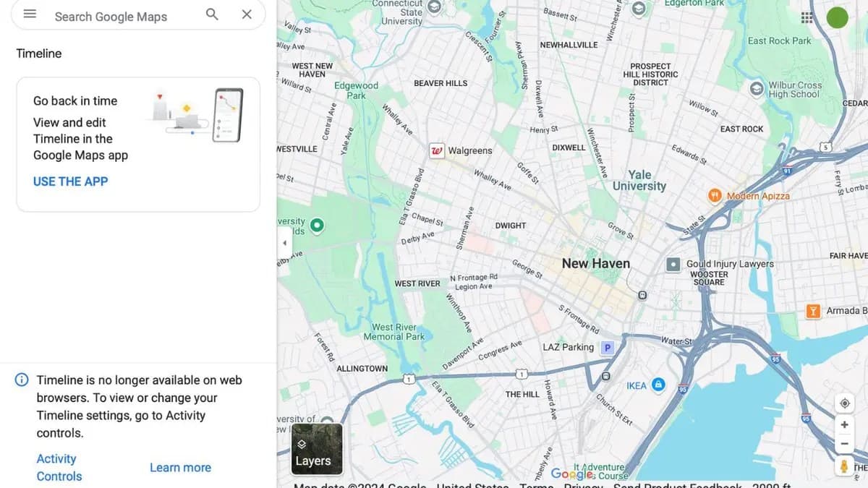Open the main hamburger menu
The width and height of the screenshot is (868, 488).
click(x=29, y=13)
